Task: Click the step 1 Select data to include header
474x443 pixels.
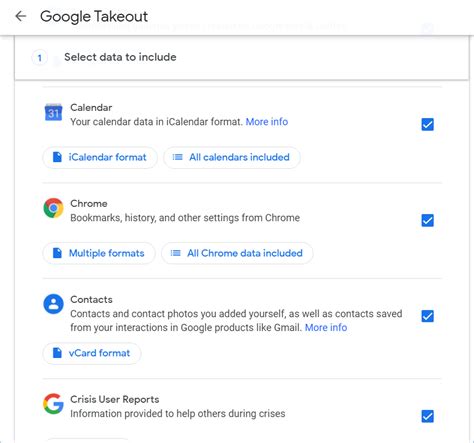Action: 242,57
